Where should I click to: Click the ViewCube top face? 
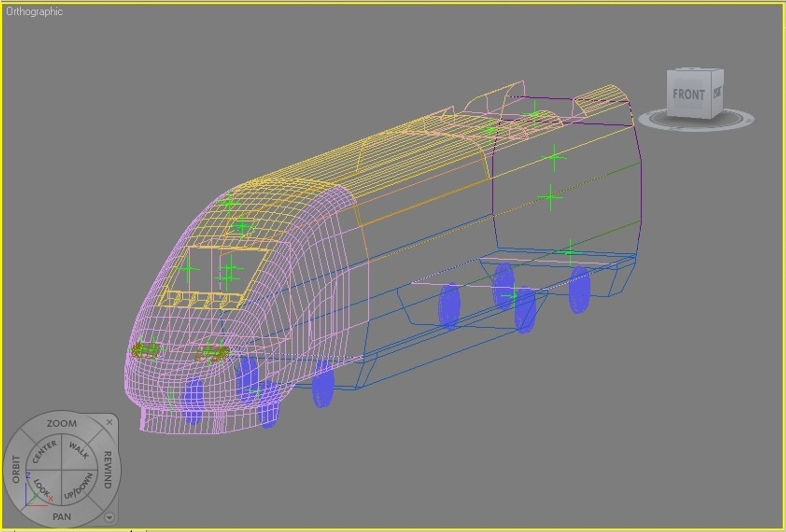[695, 69]
